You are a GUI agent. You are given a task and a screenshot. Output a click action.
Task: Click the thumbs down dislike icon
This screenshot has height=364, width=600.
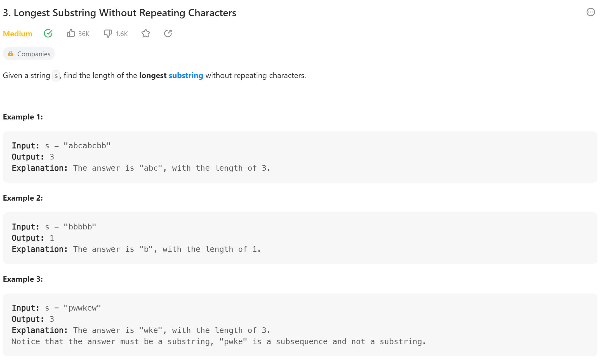[108, 34]
